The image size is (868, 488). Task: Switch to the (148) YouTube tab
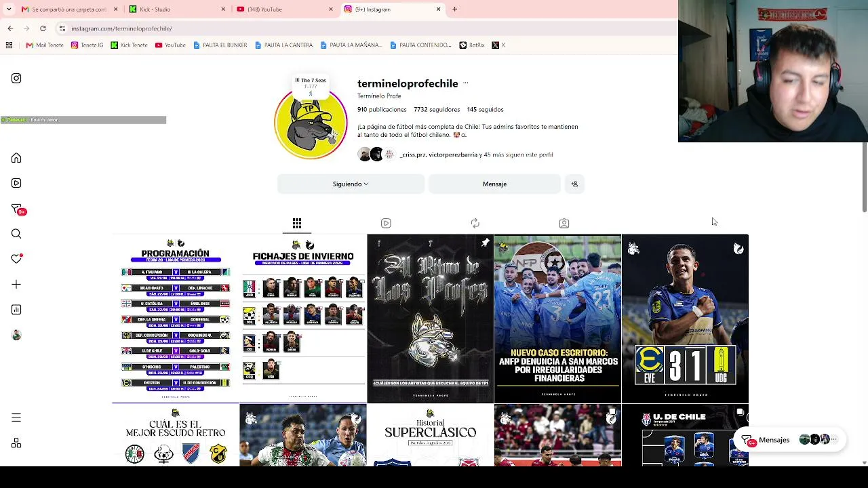[285, 9]
